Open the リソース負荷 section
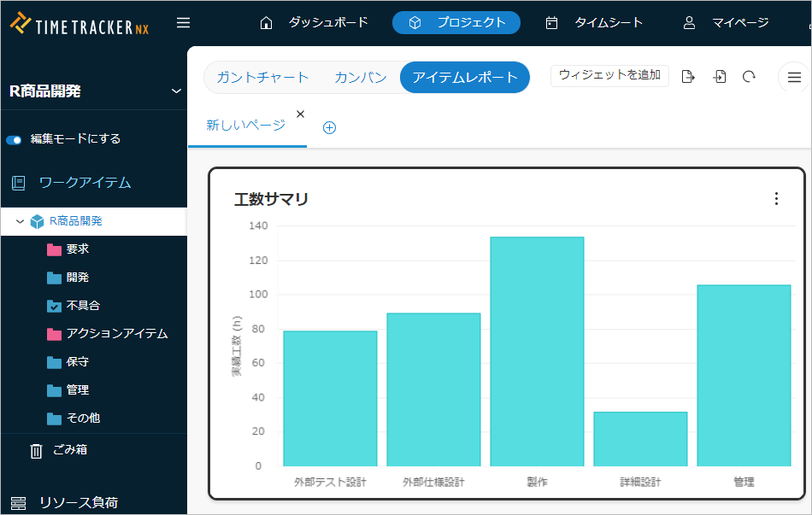Viewport: 812px width, 515px height. [x=77, y=502]
